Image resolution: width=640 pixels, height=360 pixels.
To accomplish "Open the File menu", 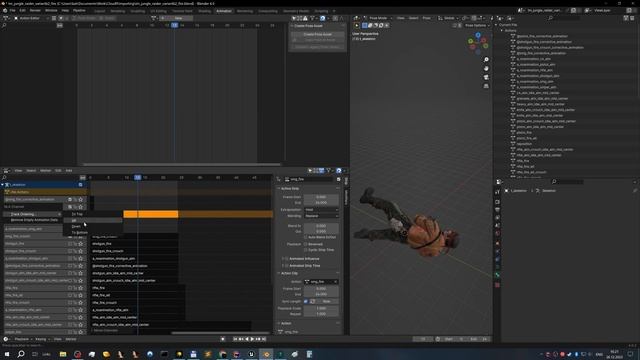I will 13,11.
